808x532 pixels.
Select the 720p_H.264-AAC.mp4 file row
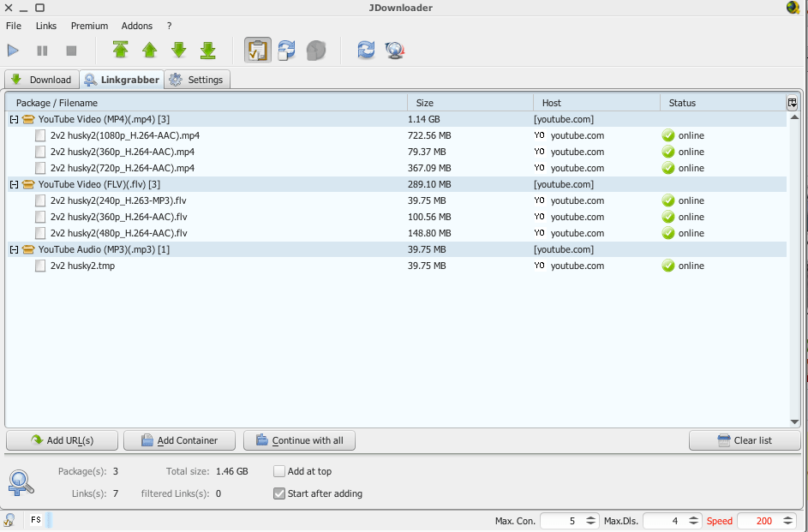(396, 168)
